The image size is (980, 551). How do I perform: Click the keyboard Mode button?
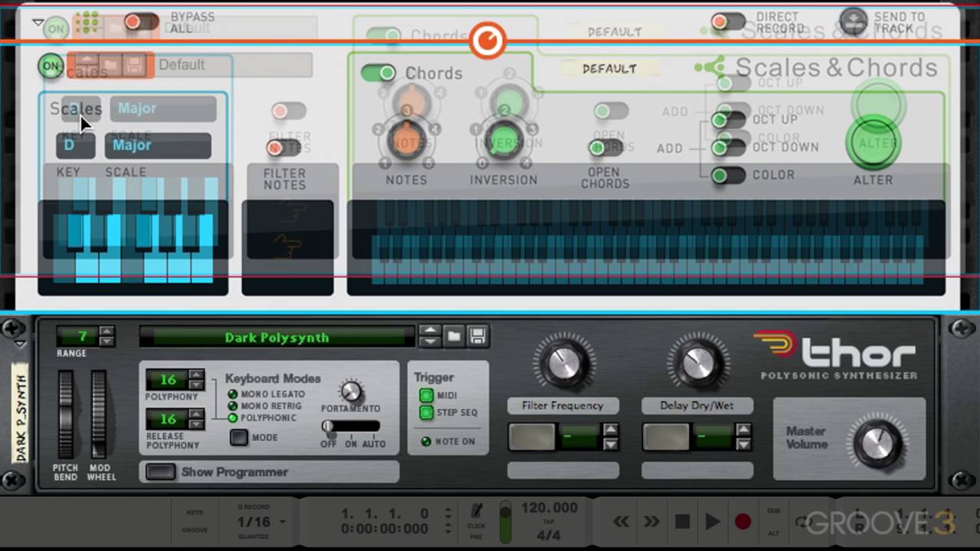click(x=240, y=438)
